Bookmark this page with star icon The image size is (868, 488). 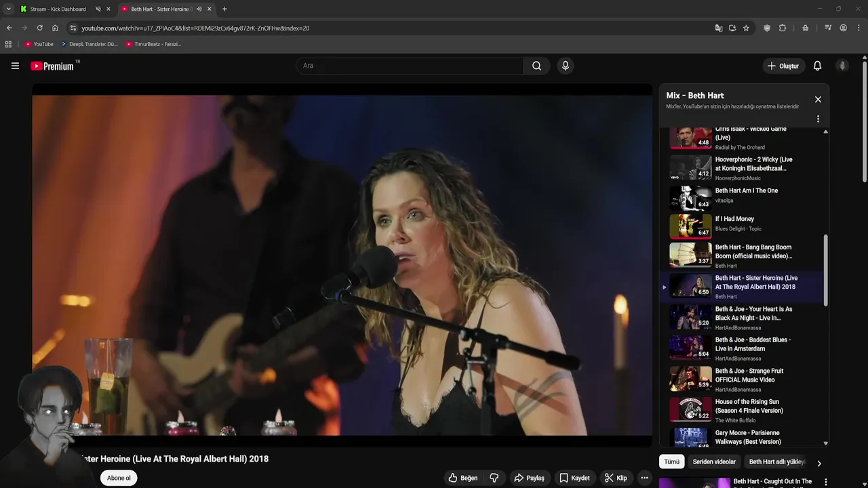click(x=746, y=28)
